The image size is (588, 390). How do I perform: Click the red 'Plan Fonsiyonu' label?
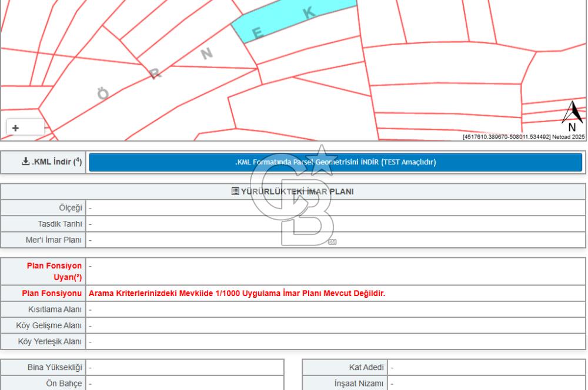51,293
